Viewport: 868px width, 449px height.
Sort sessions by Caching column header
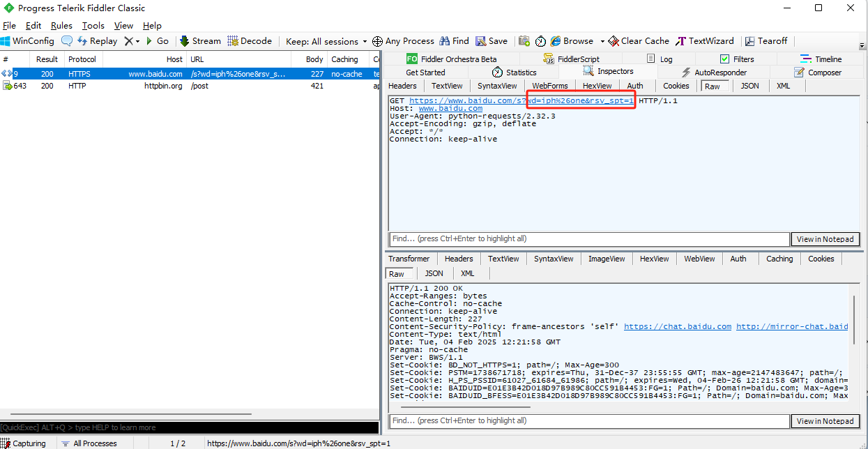tap(349, 59)
